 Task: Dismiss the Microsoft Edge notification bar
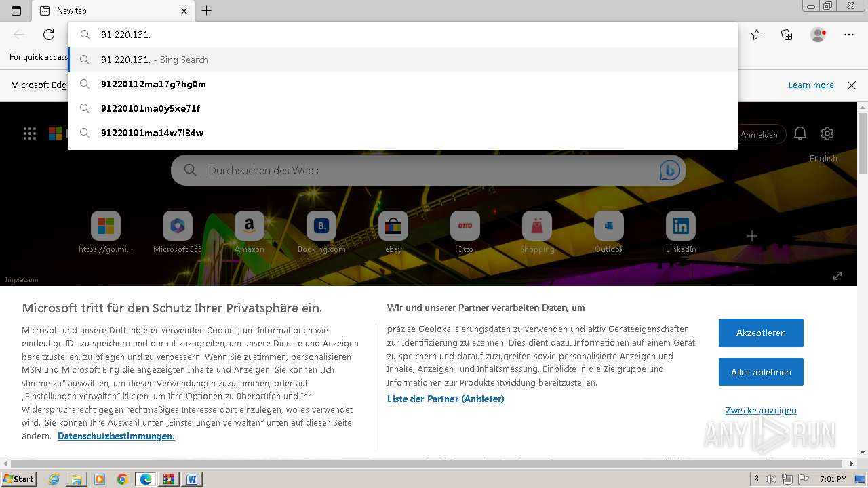pos(852,85)
